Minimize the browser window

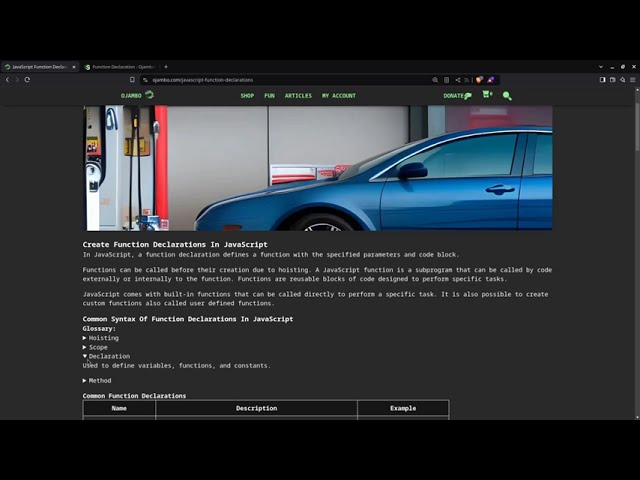pyautogui.click(x=612, y=67)
